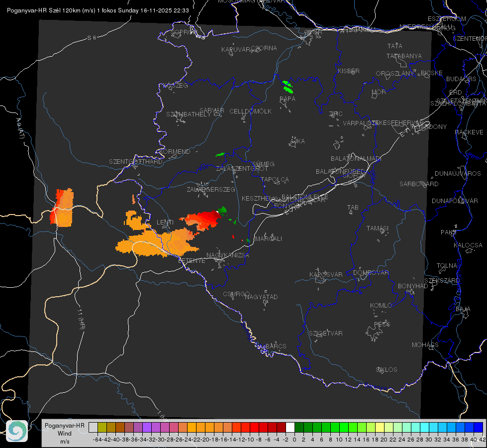The image size is (487, 448).
Task: Click the bright green echo above Papa
Action: (x=288, y=87)
